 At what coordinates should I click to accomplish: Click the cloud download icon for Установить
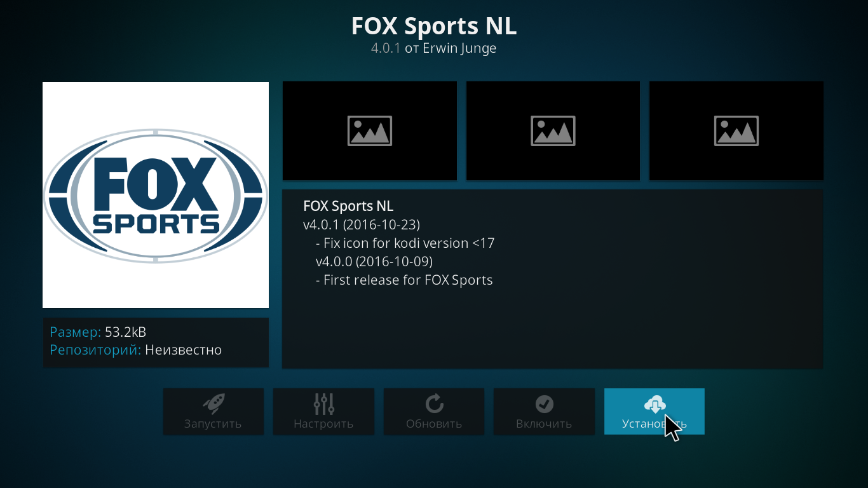point(654,403)
